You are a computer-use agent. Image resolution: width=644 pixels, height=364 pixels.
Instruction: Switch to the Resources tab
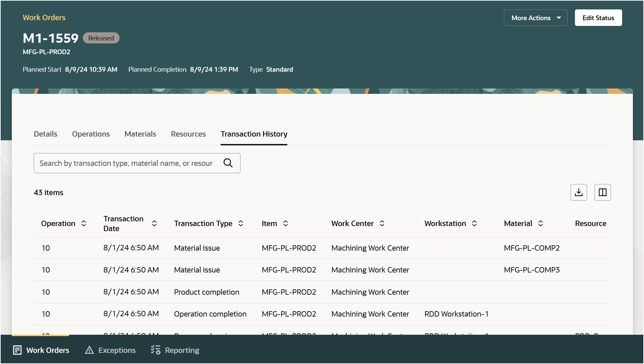point(188,134)
